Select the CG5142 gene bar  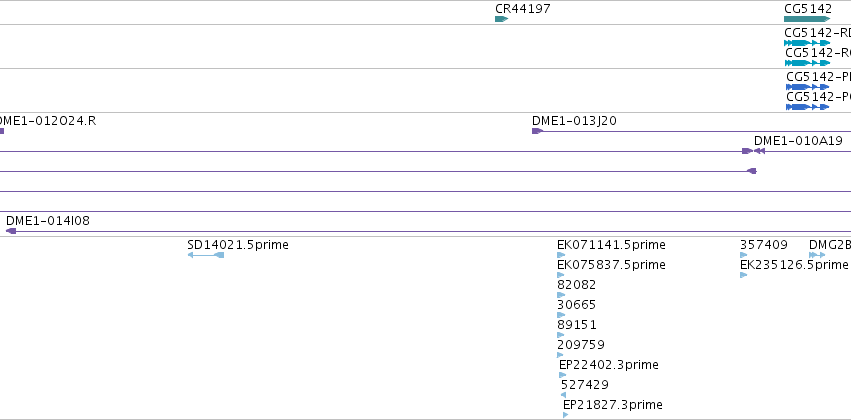point(807,19)
